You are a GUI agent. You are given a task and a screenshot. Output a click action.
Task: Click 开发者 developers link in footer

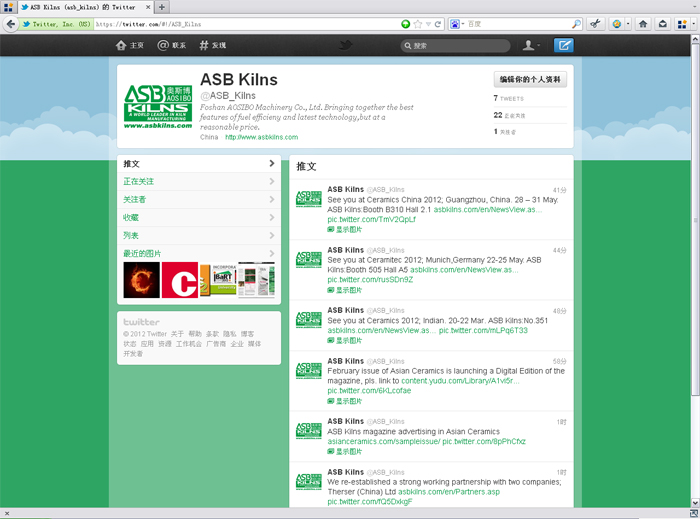tap(133, 353)
